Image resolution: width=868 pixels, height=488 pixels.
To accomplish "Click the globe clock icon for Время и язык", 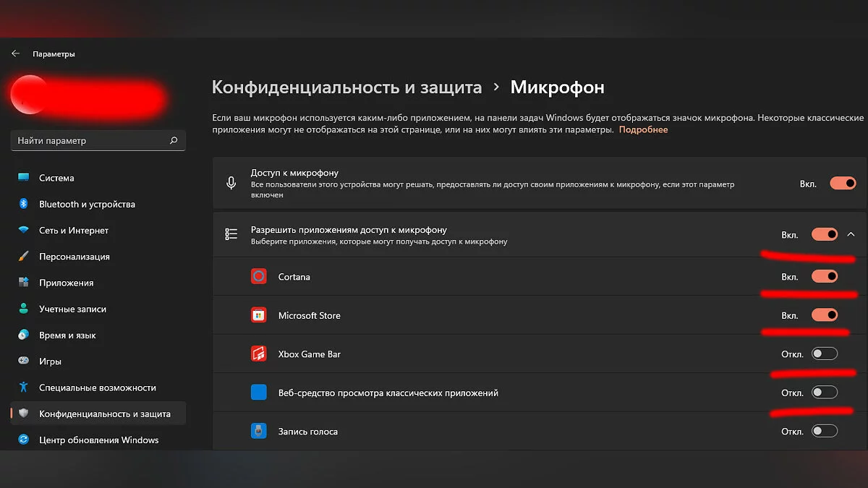I will [24, 335].
